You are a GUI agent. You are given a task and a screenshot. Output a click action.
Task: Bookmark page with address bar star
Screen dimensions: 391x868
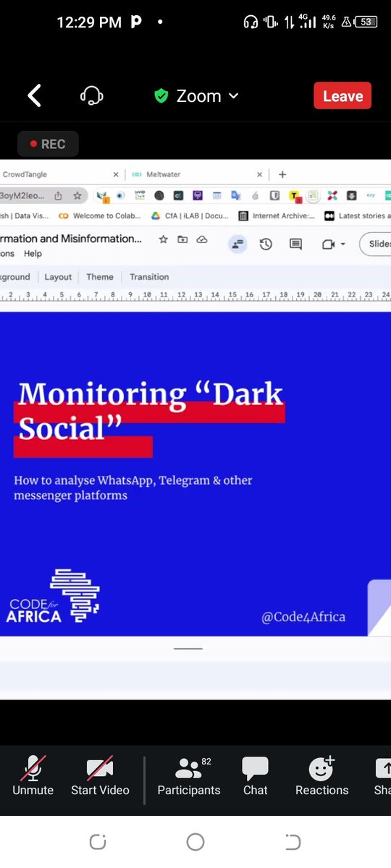pyautogui.click(x=77, y=195)
